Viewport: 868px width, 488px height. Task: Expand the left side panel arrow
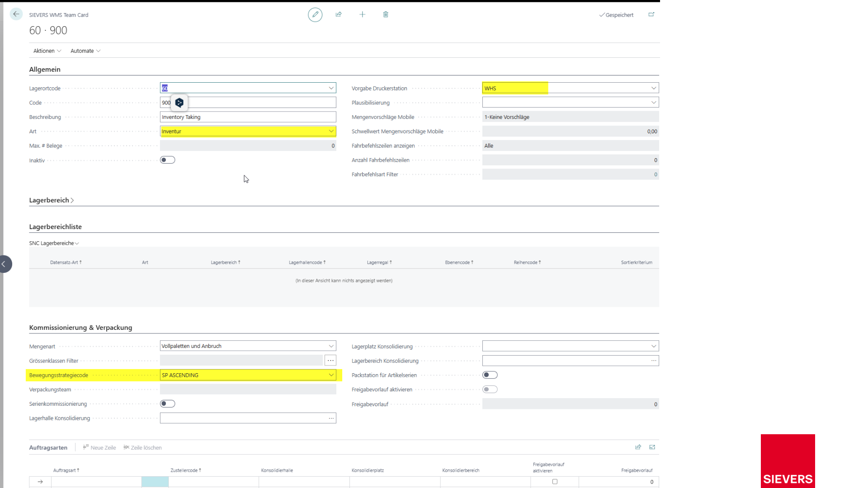point(5,264)
